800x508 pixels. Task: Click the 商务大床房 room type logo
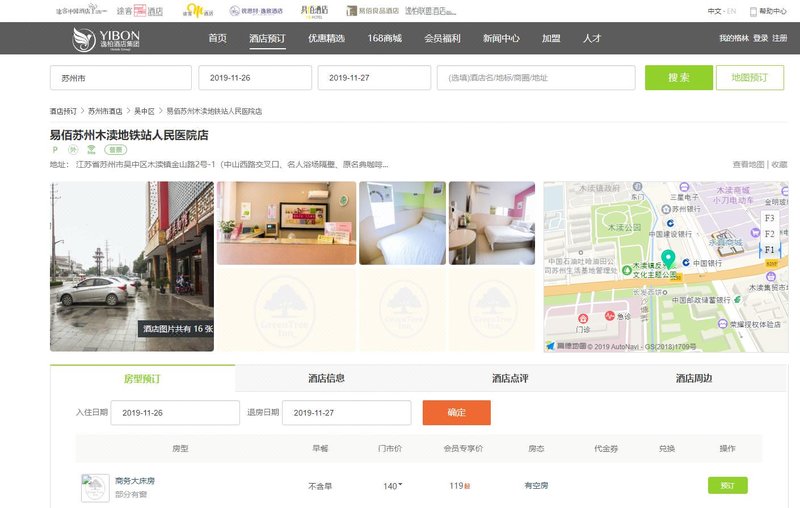(x=95, y=487)
